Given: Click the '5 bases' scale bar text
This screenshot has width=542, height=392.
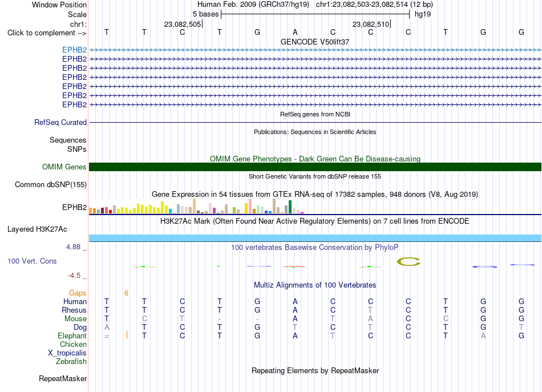Looking at the screenshot, I should click(205, 14).
